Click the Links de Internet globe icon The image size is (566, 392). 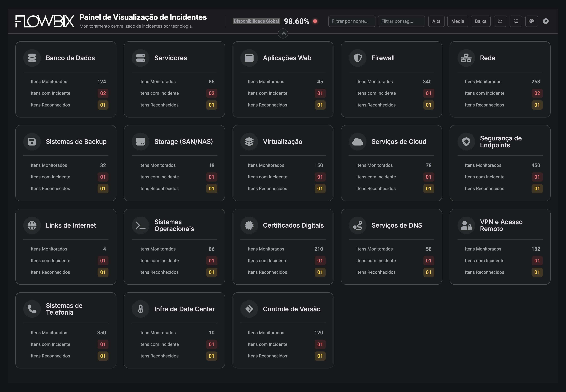[32, 225]
